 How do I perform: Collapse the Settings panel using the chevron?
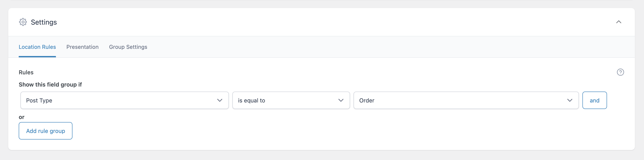[x=619, y=22]
